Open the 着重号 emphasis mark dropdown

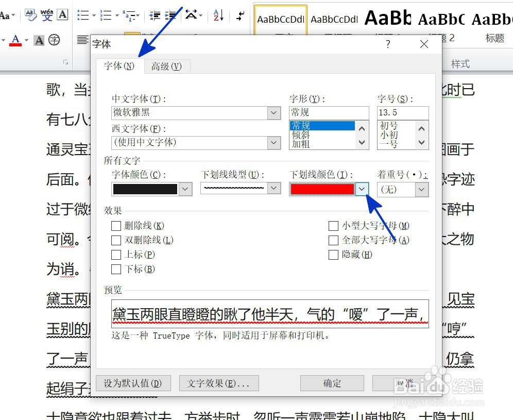click(x=421, y=189)
